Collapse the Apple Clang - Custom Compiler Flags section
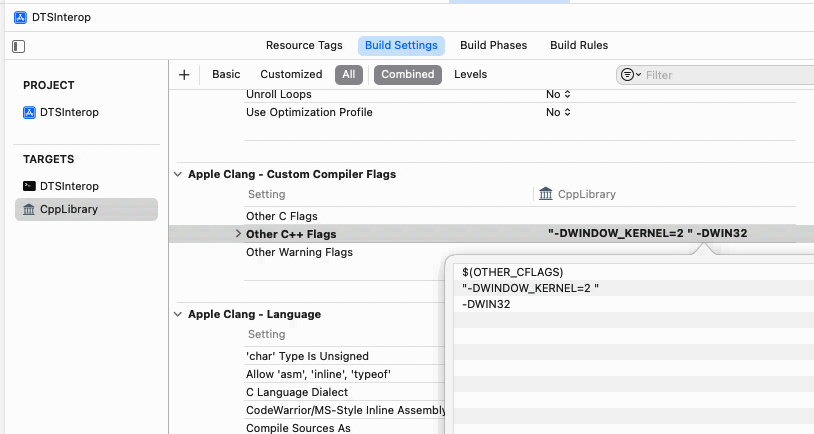814x434 pixels. [x=178, y=174]
